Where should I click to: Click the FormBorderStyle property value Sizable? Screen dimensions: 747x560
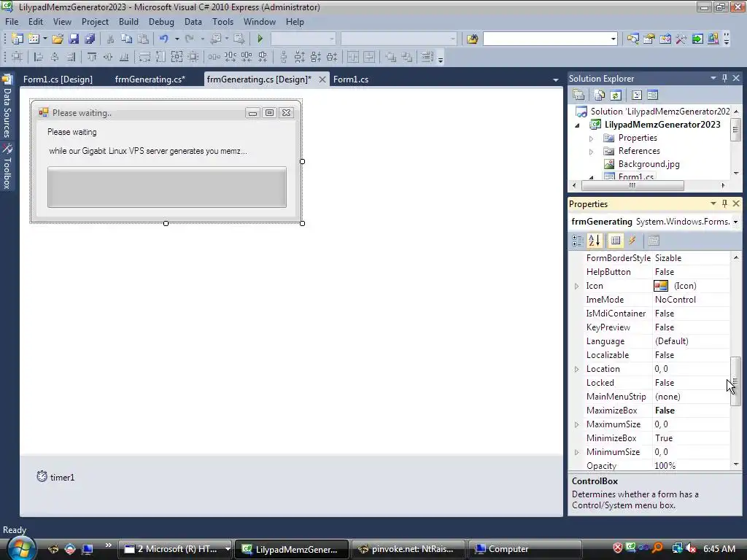692,258
